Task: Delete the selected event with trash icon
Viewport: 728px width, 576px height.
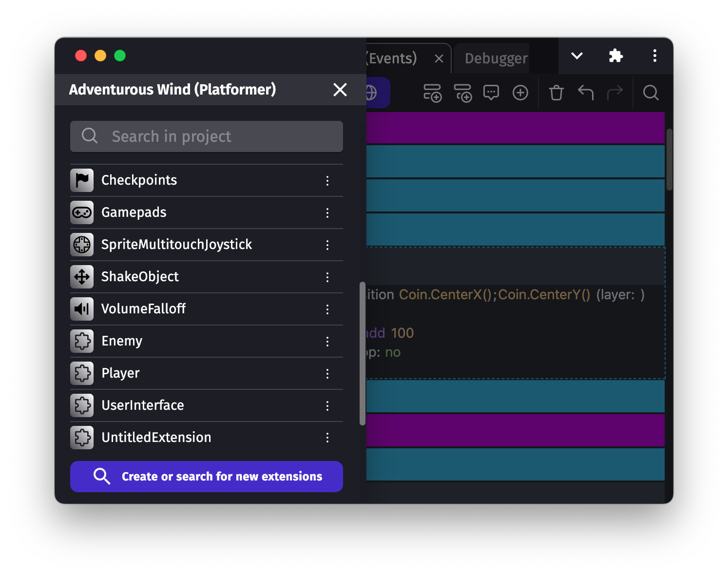Action: pyautogui.click(x=556, y=93)
